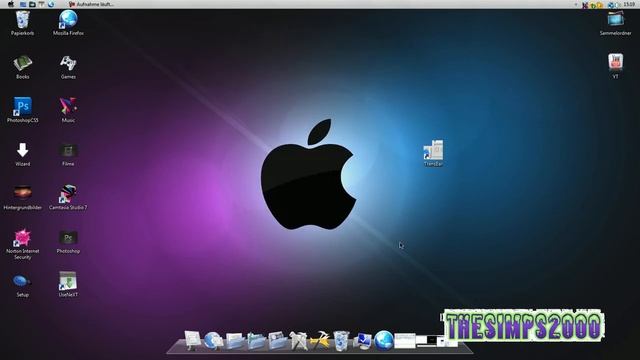Open the third blue folder in the dock
This screenshot has width=640, height=360.
pyautogui.click(x=278, y=341)
